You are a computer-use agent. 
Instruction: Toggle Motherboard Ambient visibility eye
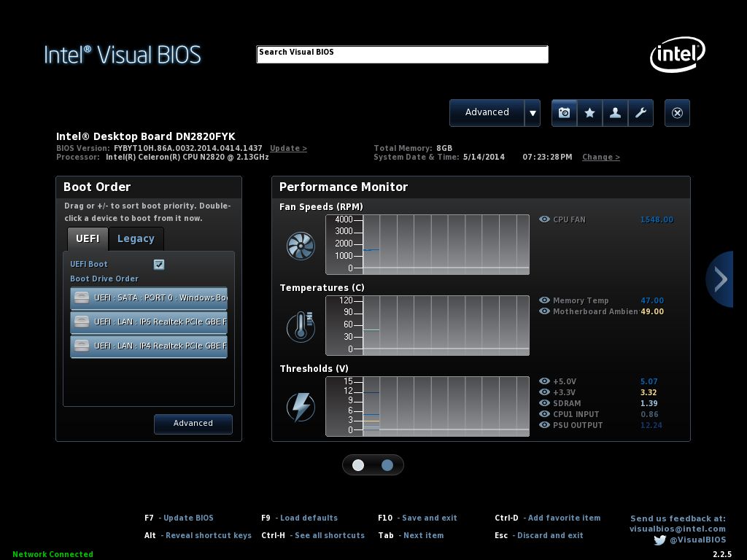coord(544,311)
